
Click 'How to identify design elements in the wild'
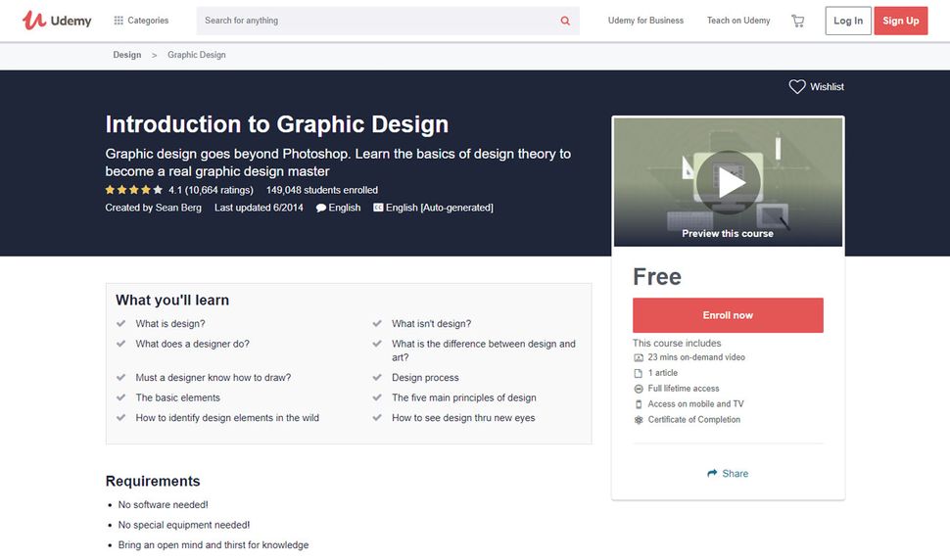[227, 418]
